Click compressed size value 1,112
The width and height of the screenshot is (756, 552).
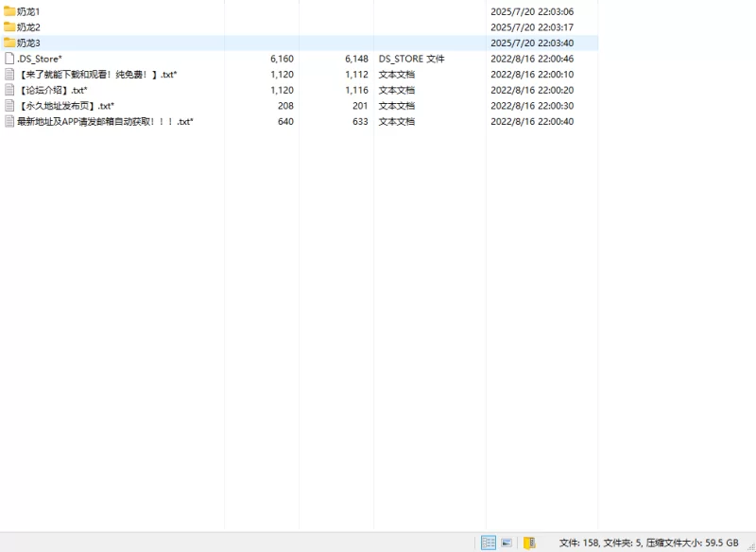pyautogui.click(x=357, y=75)
